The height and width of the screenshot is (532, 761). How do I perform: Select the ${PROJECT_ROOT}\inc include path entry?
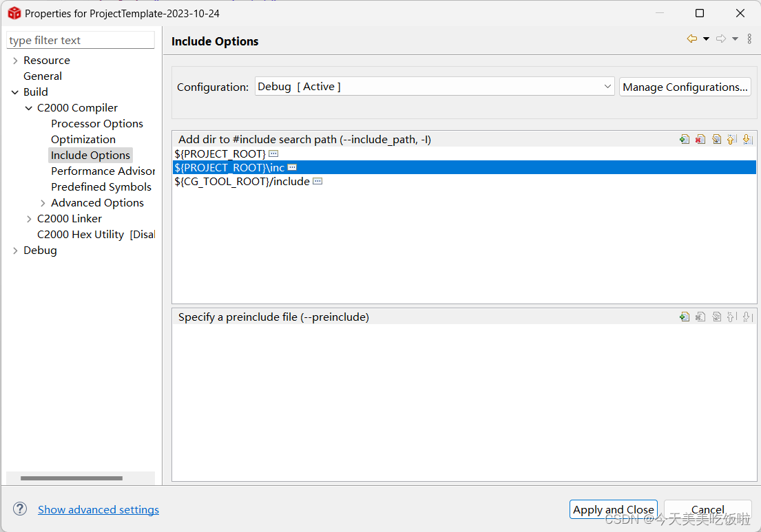coord(464,167)
